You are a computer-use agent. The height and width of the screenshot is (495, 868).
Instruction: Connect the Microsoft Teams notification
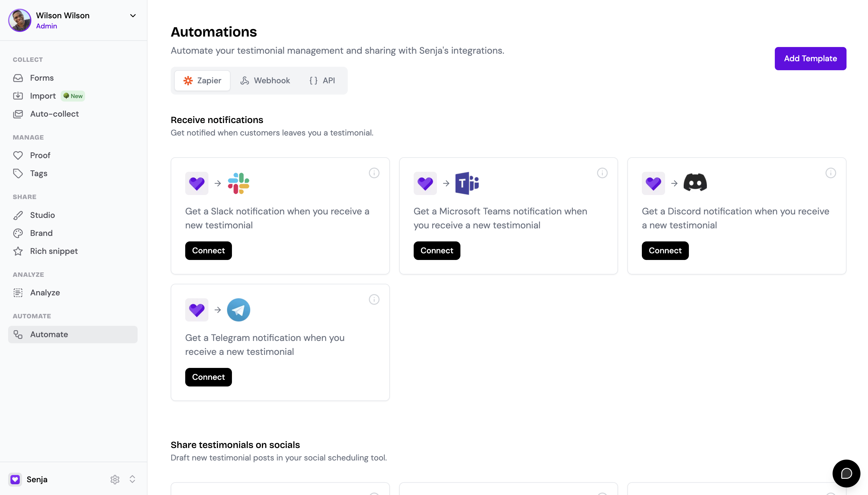point(437,251)
